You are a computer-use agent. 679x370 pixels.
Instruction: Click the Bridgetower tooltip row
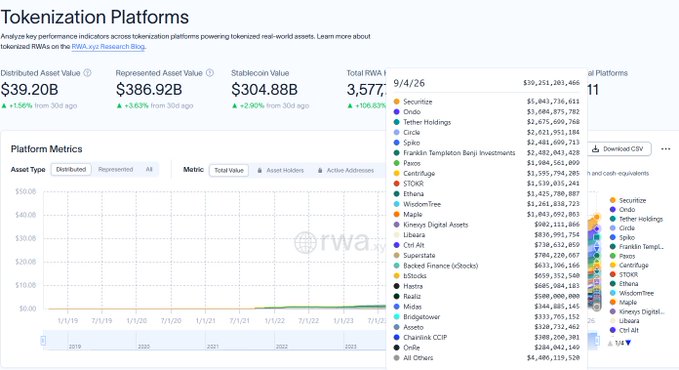pos(486,317)
